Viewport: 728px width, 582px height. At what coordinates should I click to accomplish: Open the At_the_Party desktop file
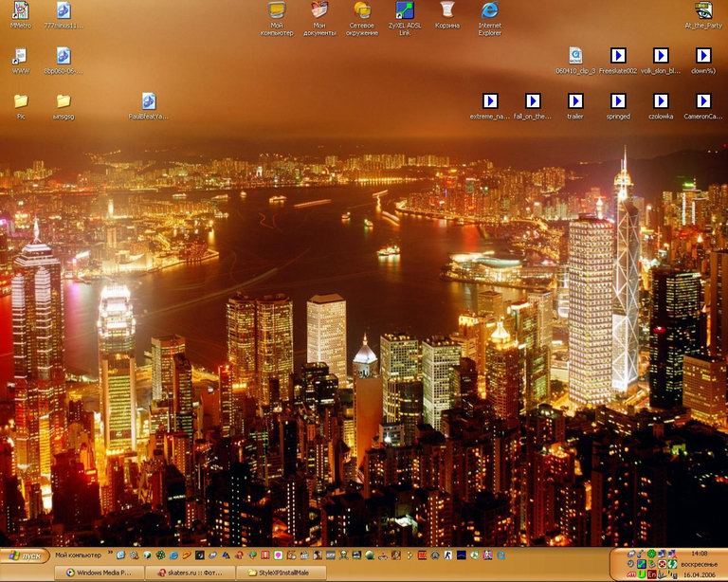pos(703,11)
